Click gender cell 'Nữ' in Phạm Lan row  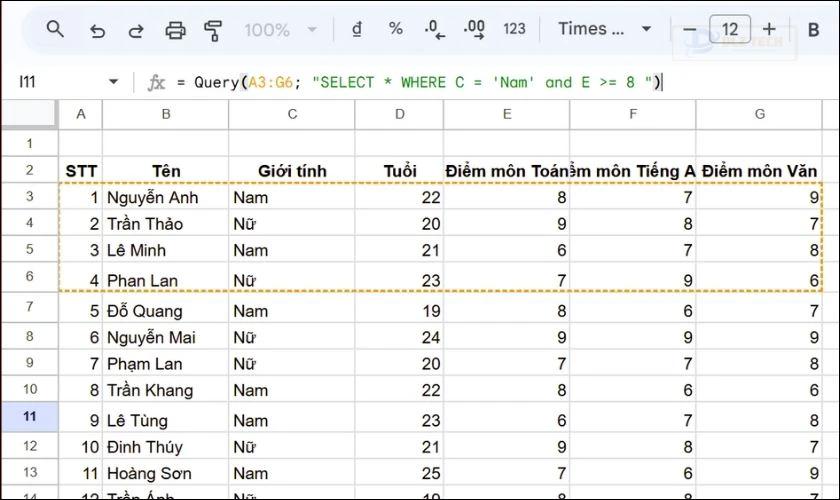(x=292, y=363)
